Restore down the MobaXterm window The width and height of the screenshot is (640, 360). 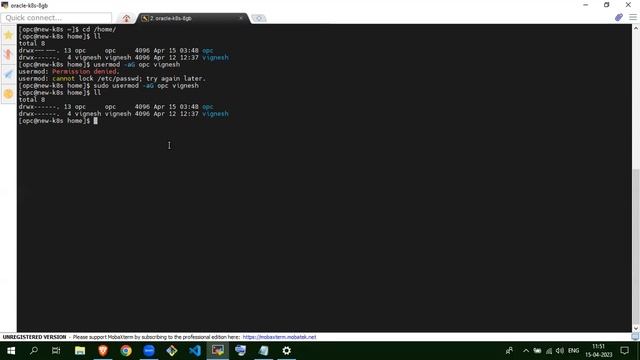[x=607, y=5]
